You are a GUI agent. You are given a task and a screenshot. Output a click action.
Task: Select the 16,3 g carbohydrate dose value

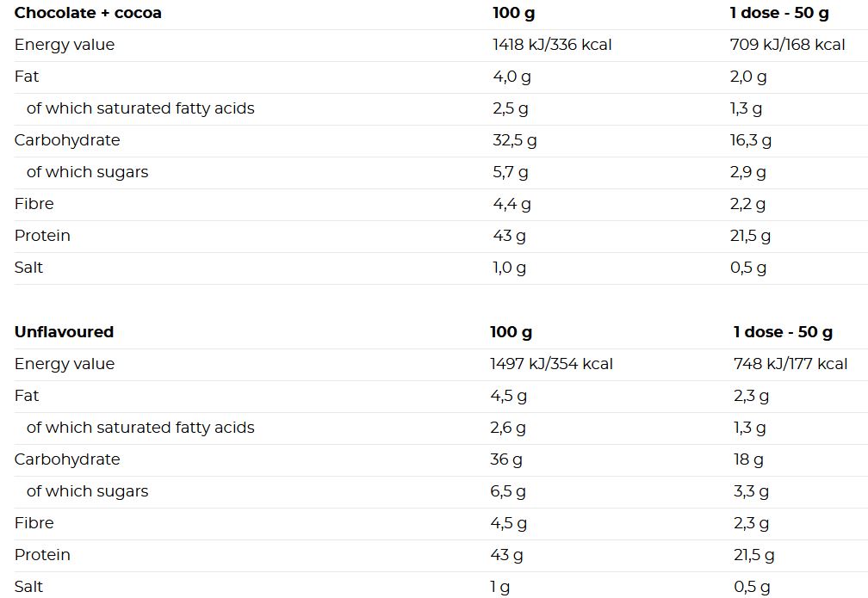[x=751, y=140]
